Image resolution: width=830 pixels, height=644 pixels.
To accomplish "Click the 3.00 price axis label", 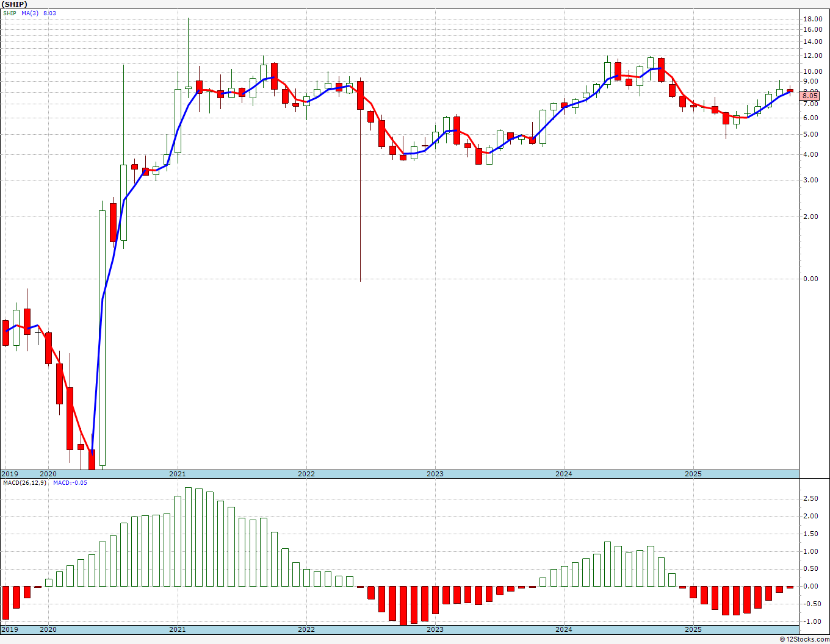I will tap(810, 180).
